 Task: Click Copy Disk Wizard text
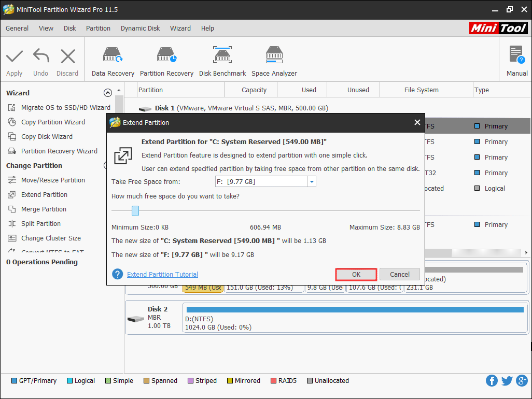point(47,137)
